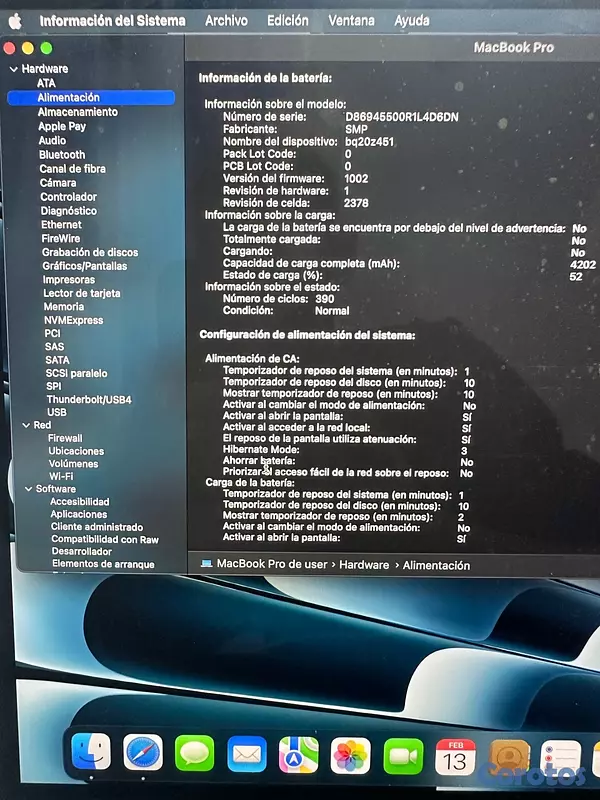This screenshot has height=800, width=600.
Task: Open Photos app in dock
Action: pos(351,755)
